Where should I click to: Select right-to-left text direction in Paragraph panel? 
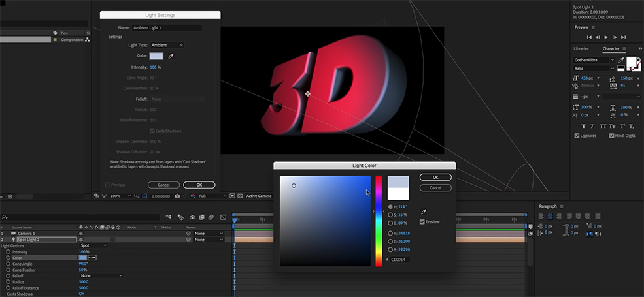[x=598, y=234]
